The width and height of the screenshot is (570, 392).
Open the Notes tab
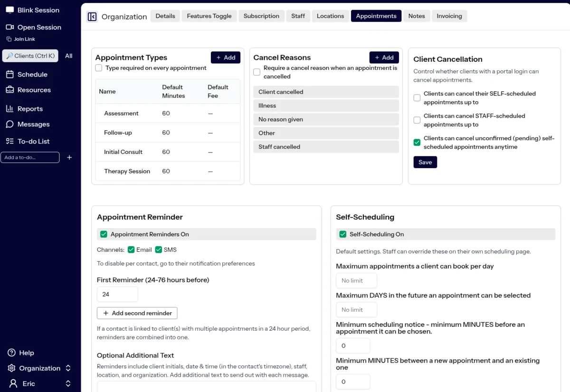(417, 16)
